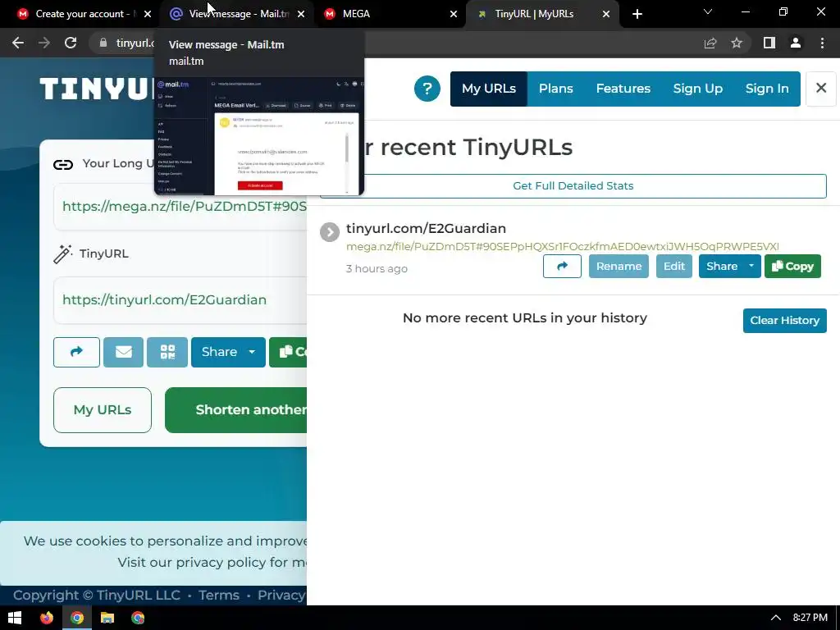Expand the tinyurl.com/E2Guardian entry arrow
Screen dimensions: 840x630
tap(330, 232)
